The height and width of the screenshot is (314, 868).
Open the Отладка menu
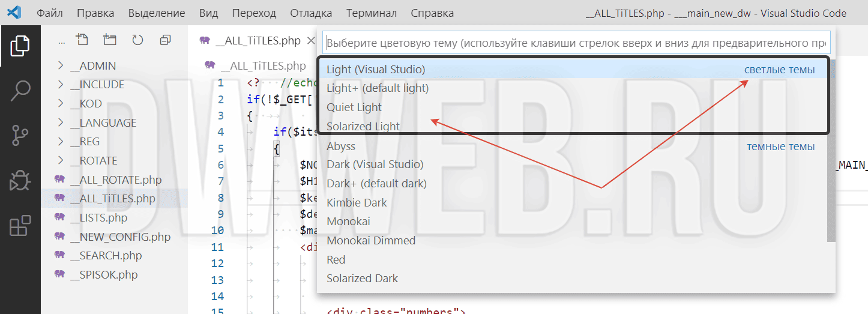[311, 13]
